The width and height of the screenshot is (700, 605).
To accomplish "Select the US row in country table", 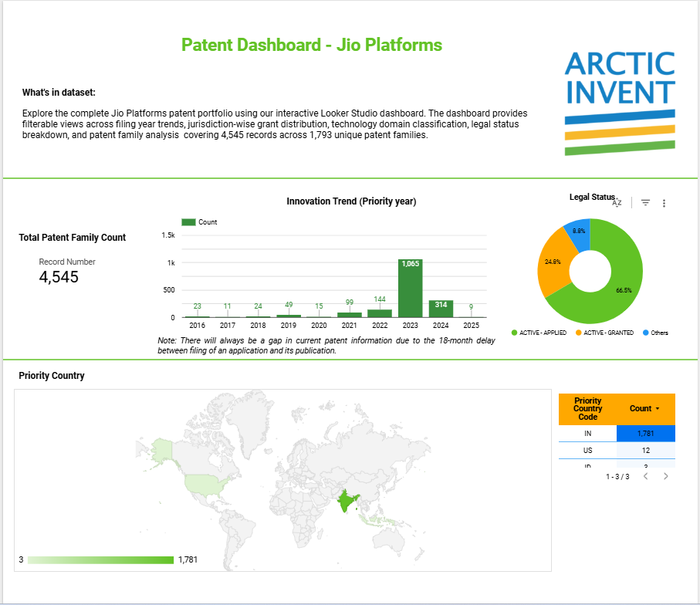I will 617,451.
